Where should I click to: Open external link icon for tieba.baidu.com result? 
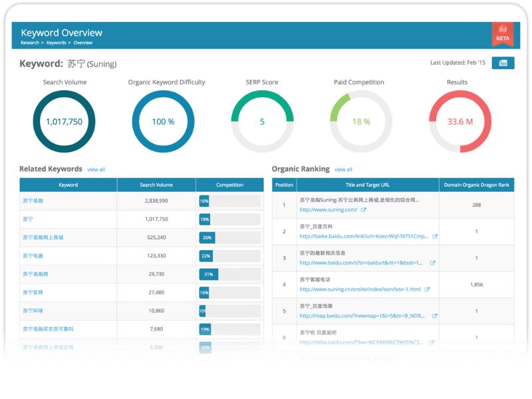[432, 342]
